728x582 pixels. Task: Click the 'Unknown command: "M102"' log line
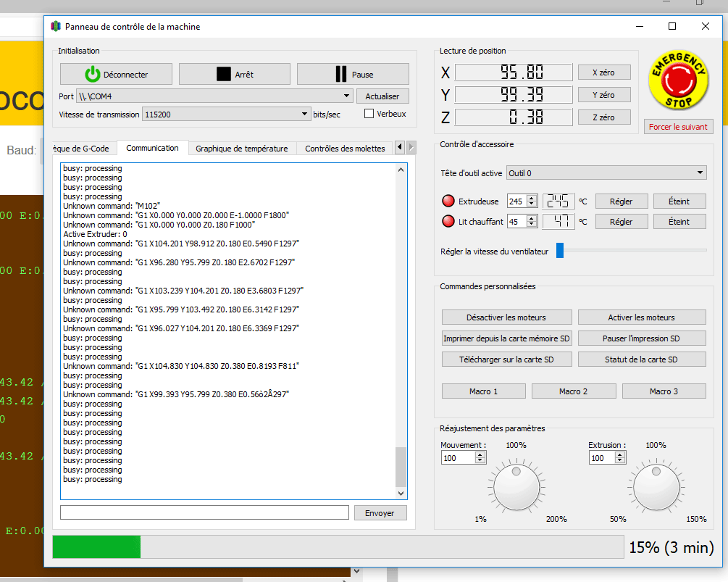(x=112, y=206)
